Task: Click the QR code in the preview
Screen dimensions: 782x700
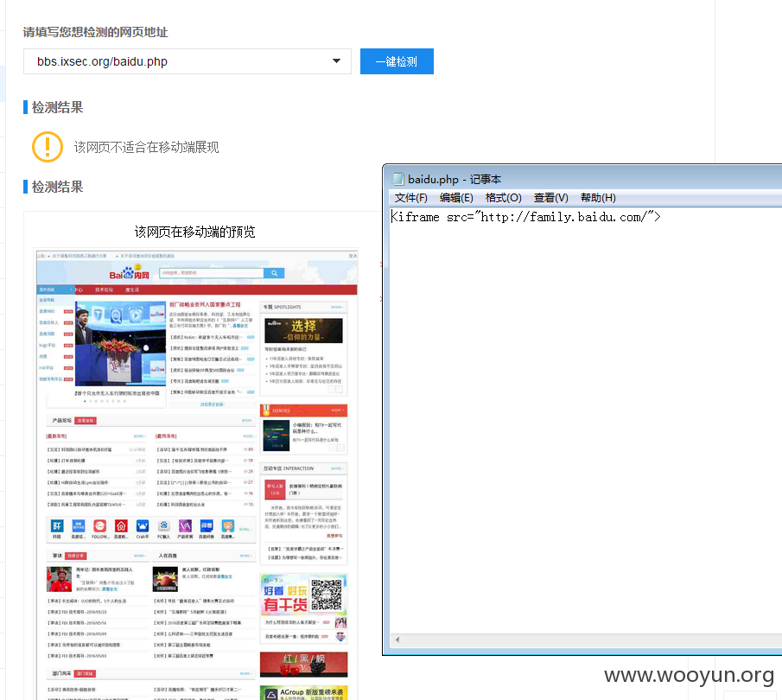Action: click(x=327, y=594)
